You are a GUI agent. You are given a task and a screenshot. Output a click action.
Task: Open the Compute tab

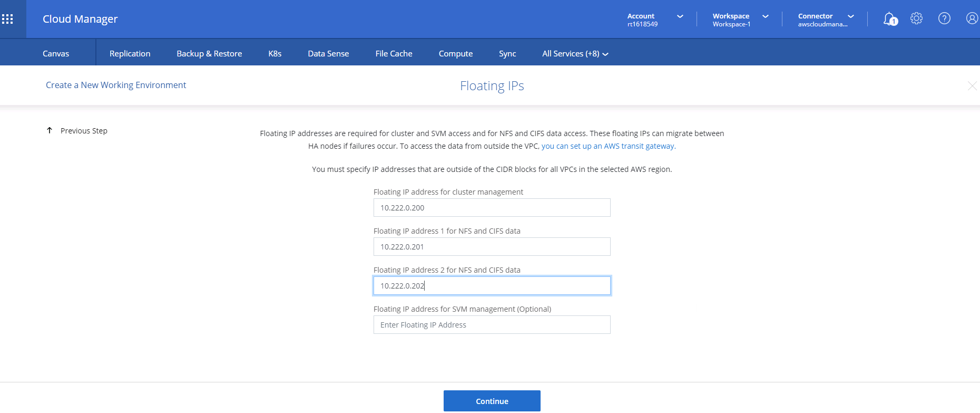(x=456, y=54)
